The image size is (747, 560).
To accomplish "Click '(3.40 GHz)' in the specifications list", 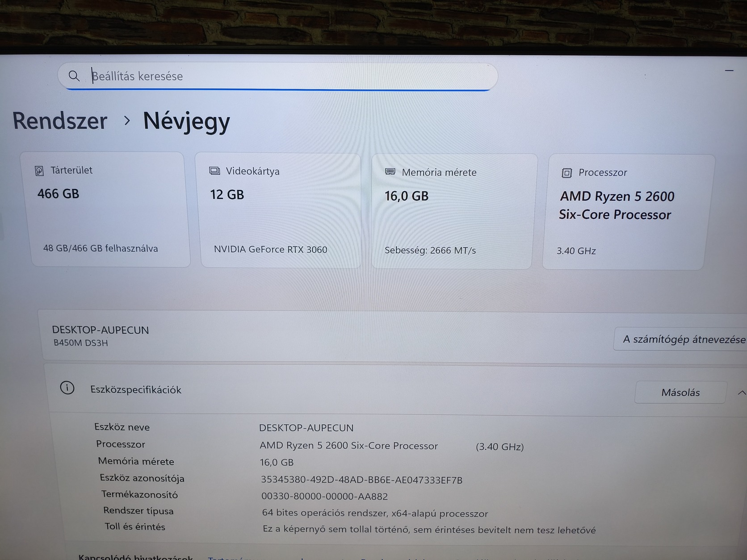I will pyautogui.click(x=499, y=447).
